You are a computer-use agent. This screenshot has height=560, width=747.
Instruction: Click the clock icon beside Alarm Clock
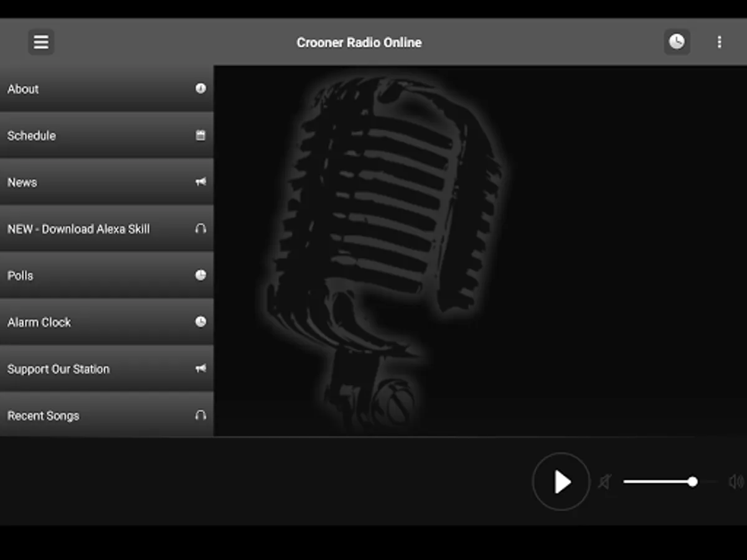(200, 322)
